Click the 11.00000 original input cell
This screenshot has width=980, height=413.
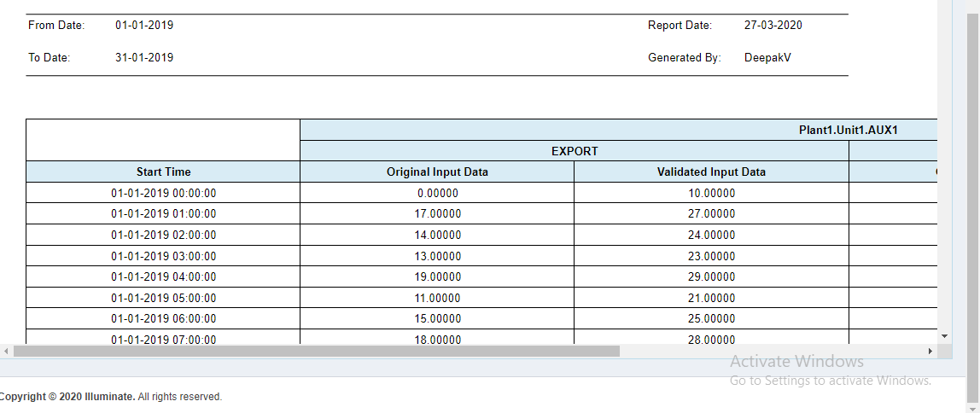pyautogui.click(x=437, y=298)
